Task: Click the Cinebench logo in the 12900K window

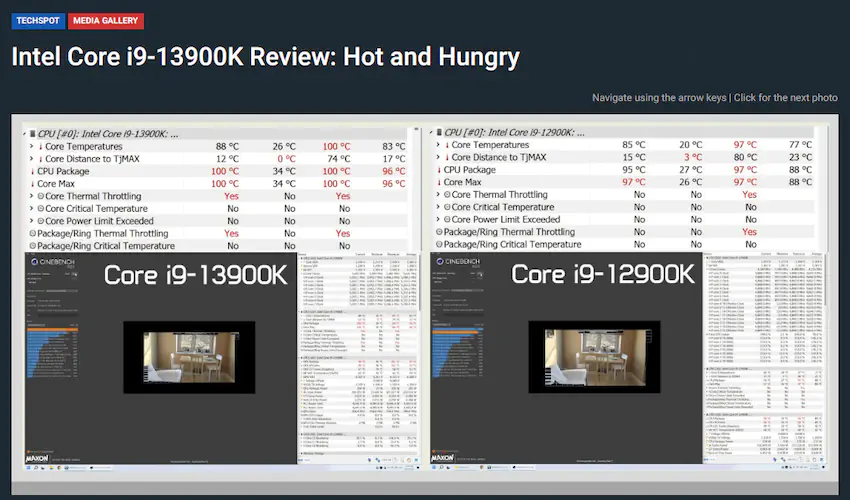Action: pos(459,261)
